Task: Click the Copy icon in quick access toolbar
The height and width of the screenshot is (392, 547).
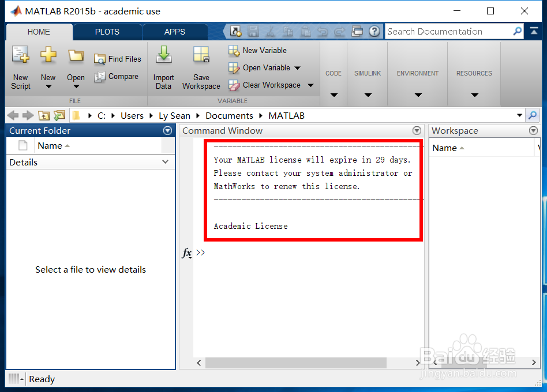Action: (288, 31)
